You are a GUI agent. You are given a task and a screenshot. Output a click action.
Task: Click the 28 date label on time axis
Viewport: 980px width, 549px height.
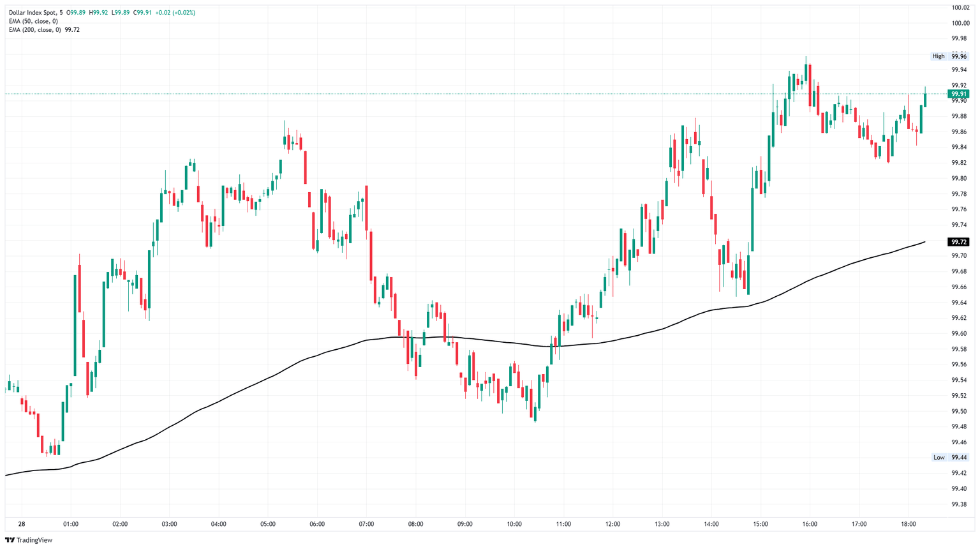point(22,524)
